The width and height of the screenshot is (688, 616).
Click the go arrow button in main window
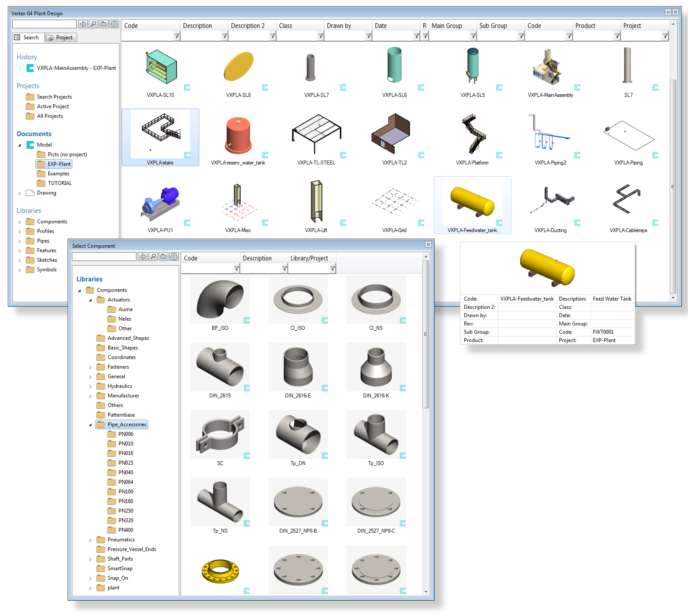click(82, 24)
